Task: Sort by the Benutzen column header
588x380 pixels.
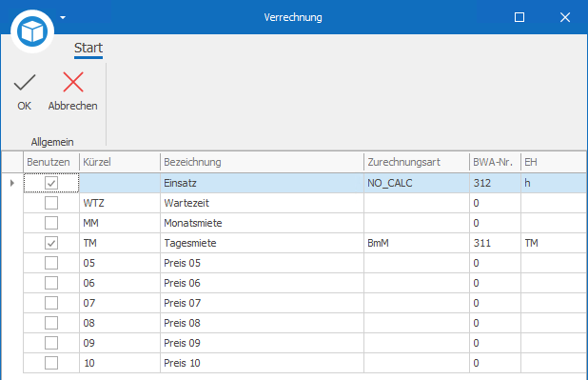Action: (x=51, y=162)
